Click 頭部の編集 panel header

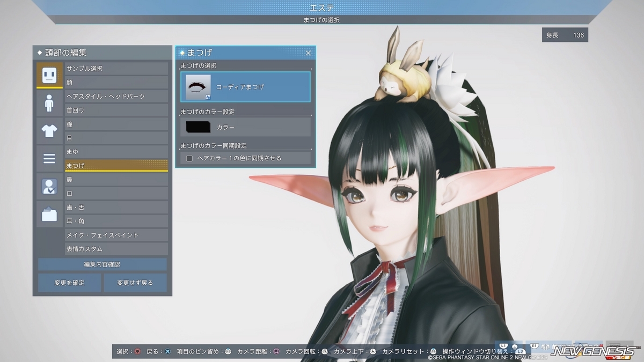coord(102,53)
